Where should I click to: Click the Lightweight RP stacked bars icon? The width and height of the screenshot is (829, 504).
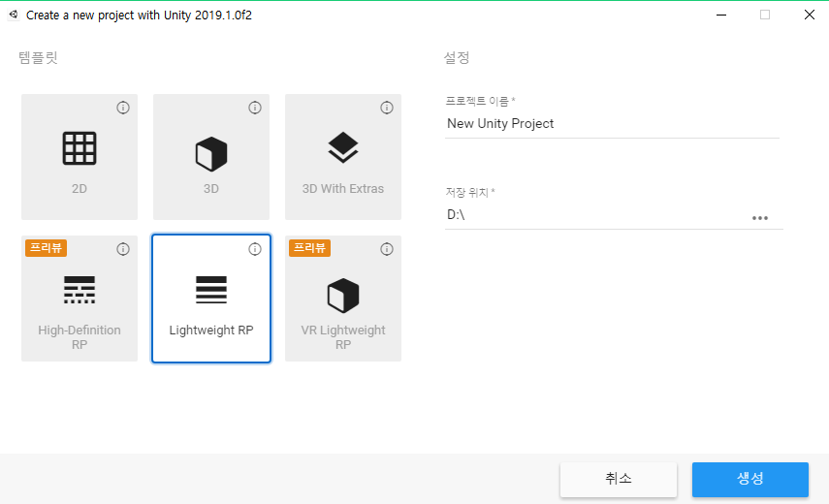[211, 290]
